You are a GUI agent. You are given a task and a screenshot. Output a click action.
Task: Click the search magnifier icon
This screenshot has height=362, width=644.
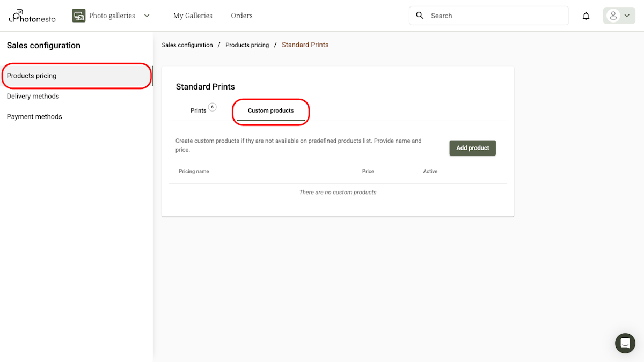(420, 16)
